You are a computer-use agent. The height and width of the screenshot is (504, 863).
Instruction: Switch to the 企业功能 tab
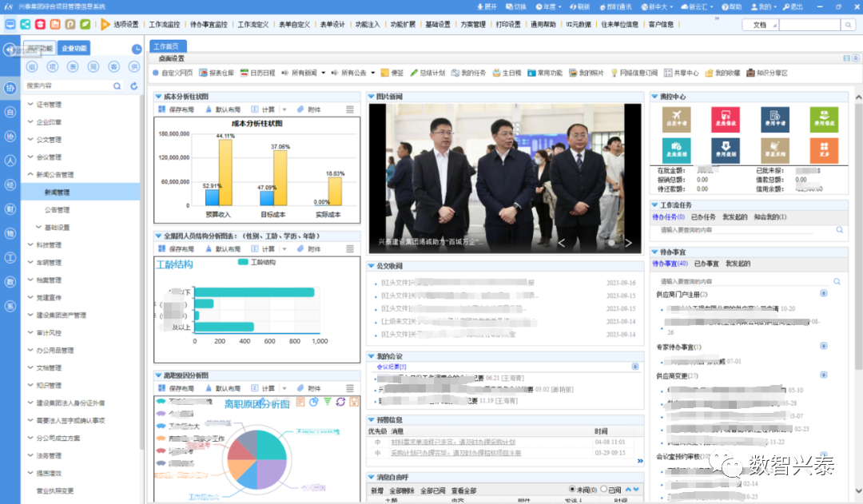coord(74,48)
